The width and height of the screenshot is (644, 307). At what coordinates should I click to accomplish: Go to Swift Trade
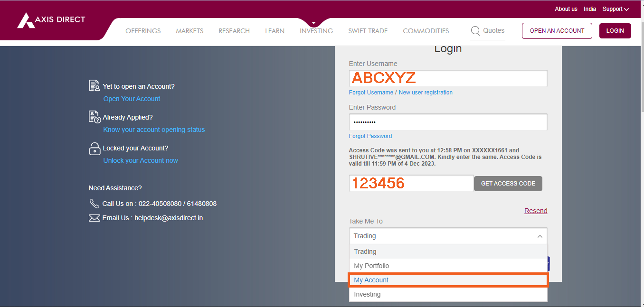tap(368, 31)
